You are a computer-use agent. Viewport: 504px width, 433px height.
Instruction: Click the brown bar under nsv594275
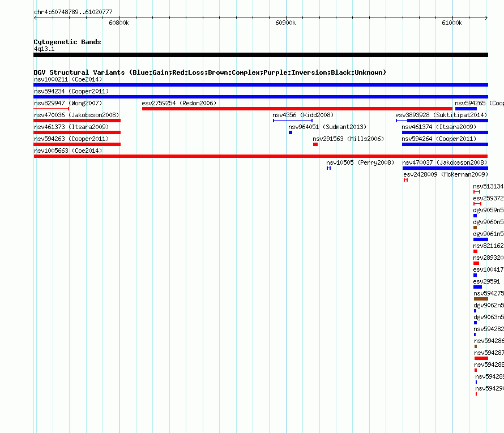pyautogui.click(x=481, y=299)
